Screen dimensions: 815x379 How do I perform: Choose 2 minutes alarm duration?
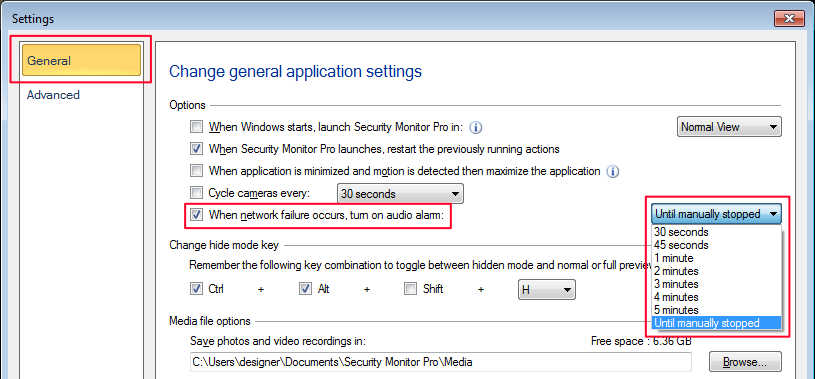[x=716, y=271]
